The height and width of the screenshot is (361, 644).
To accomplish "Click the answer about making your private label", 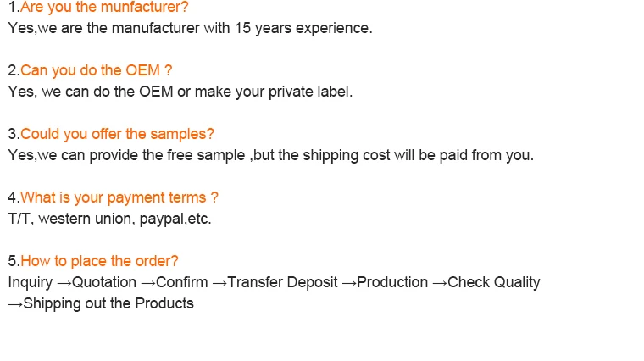I will pyautogui.click(x=180, y=92).
